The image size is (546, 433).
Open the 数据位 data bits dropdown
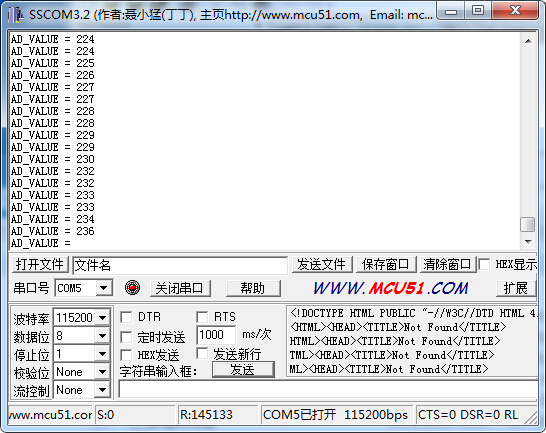[102, 335]
